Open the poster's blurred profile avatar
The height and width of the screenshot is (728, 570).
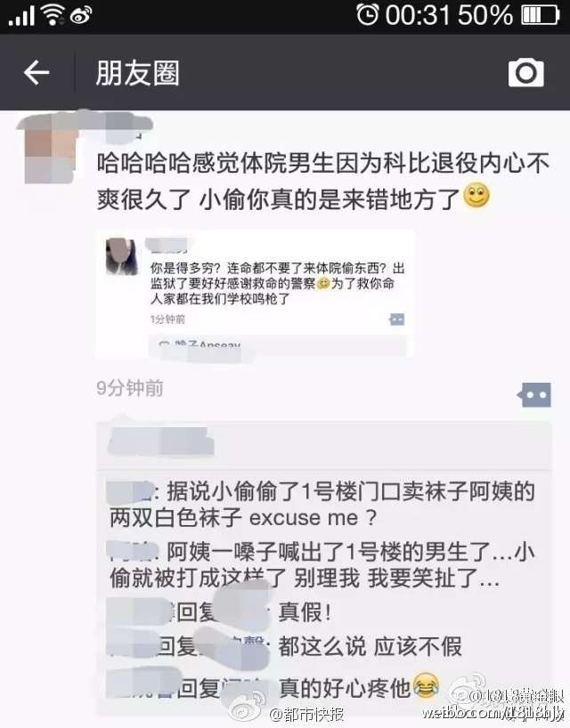click(50, 147)
